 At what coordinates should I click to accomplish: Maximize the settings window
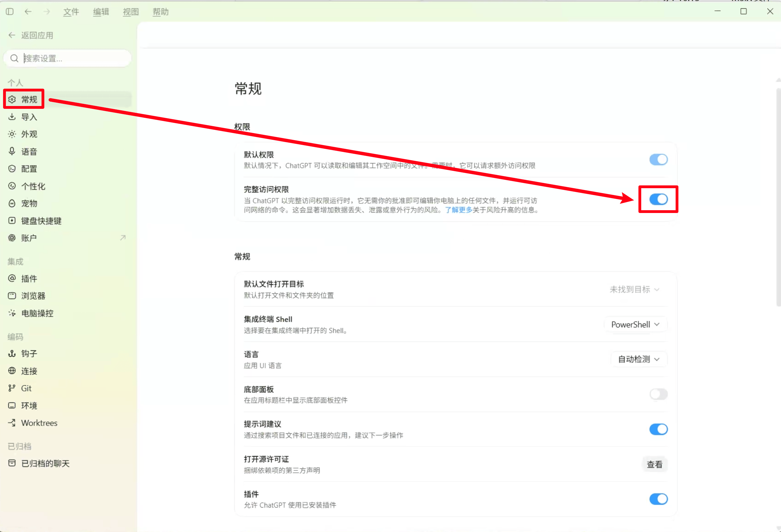click(743, 11)
